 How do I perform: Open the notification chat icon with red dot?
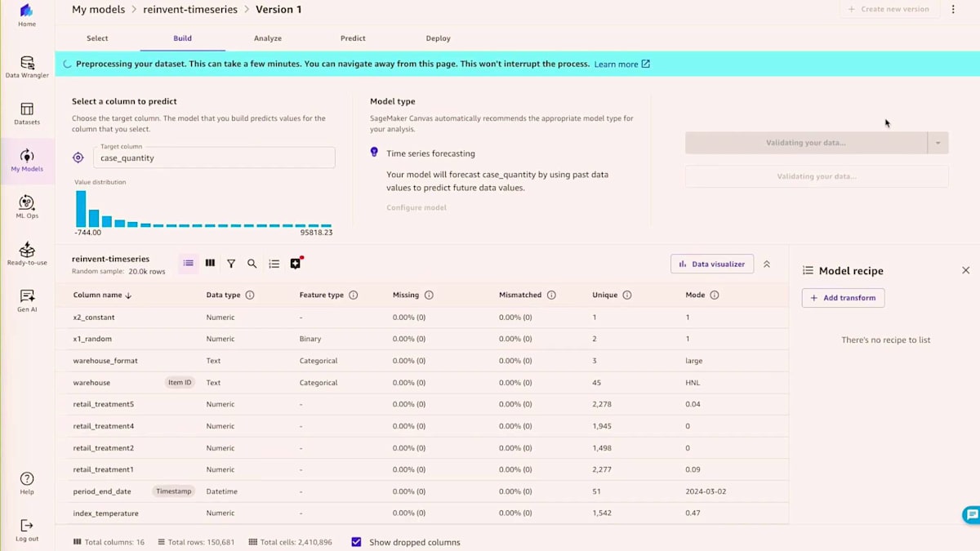[x=296, y=263]
